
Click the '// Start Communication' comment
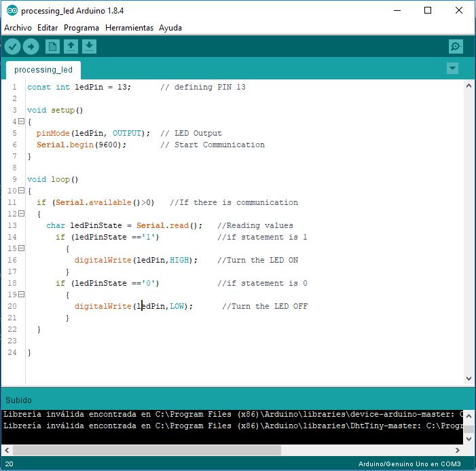(213, 145)
